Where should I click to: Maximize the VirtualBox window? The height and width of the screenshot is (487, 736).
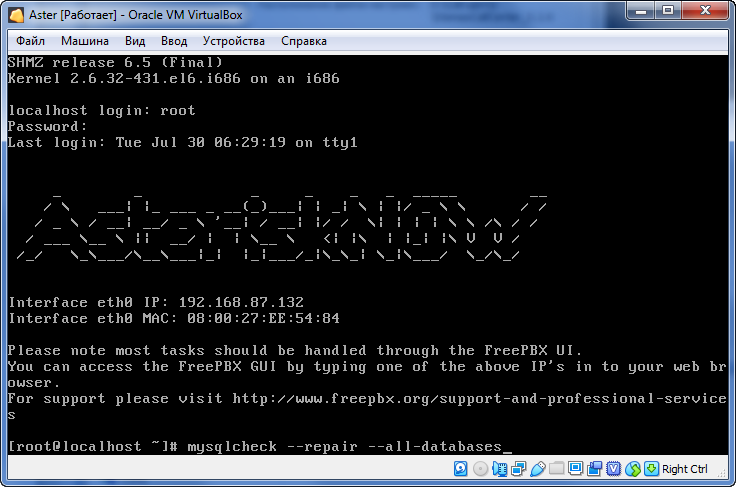(668, 11)
